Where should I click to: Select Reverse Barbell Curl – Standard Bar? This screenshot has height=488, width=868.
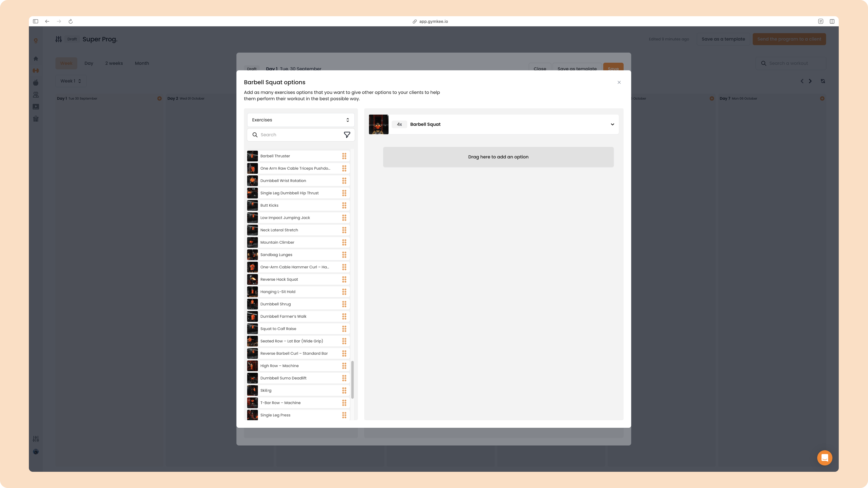[298, 354]
